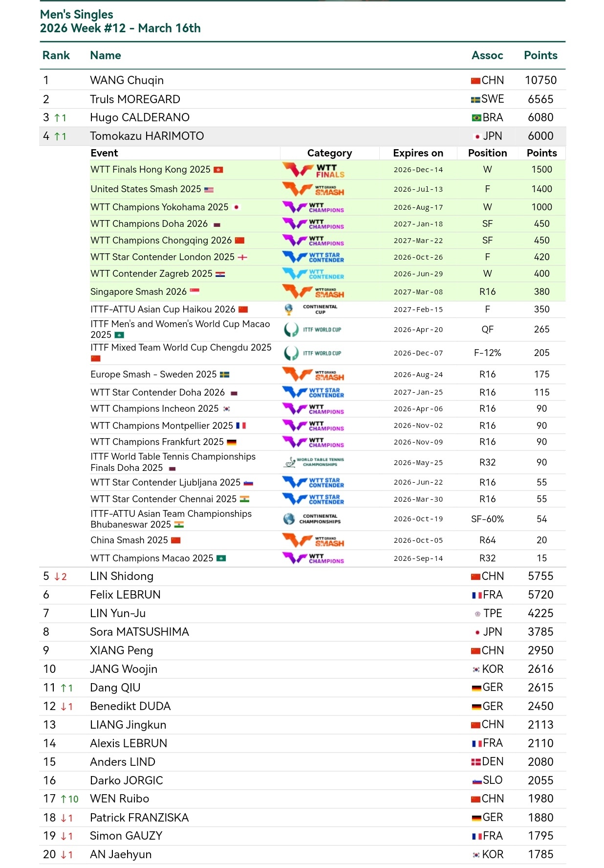Click Slovenia flag next to Darko JORGIC
The image size is (604, 868).
click(x=477, y=781)
